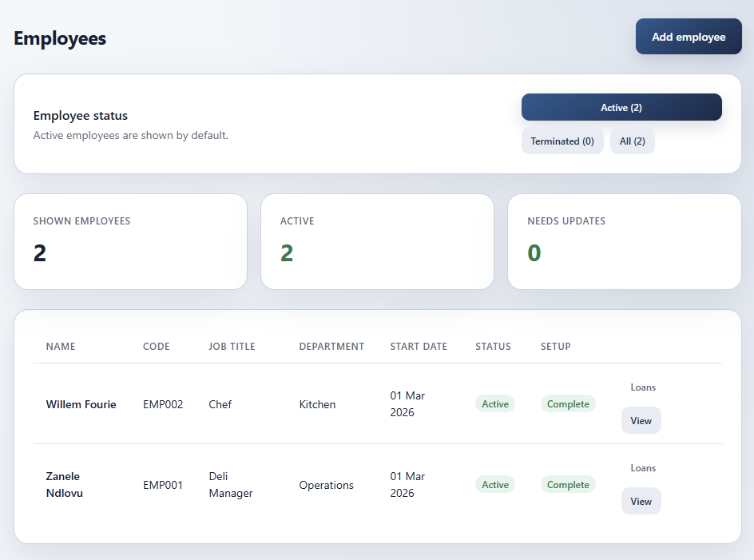
Task: Click Zanele Ndlovu's Active status badge
Action: click(x=495, y=484)
